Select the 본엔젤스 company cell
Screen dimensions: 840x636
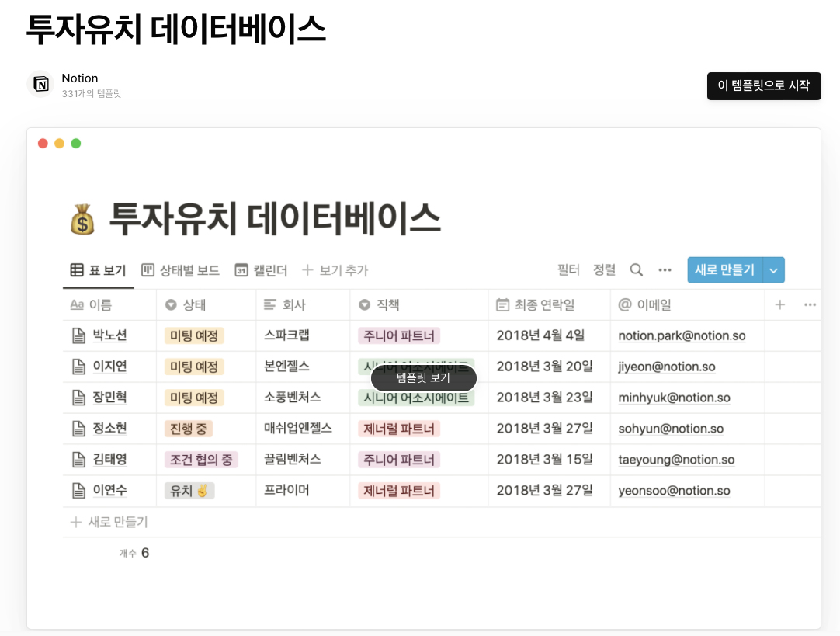[x=303, y=367]
